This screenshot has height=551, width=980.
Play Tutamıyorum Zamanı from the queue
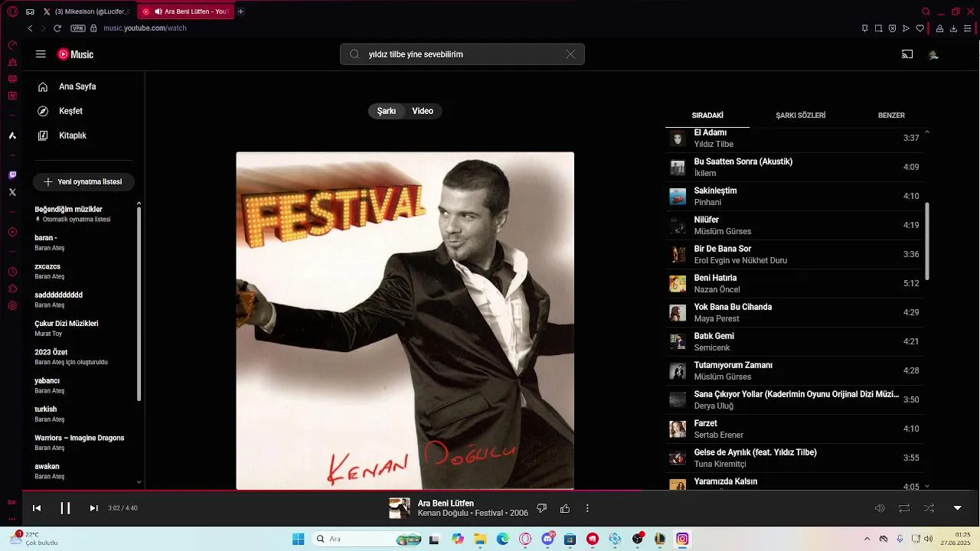pos(794,370)
